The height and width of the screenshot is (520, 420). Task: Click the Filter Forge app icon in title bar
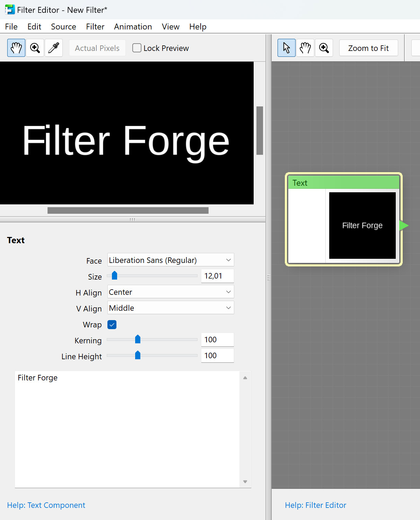click(x=10, y=10)
